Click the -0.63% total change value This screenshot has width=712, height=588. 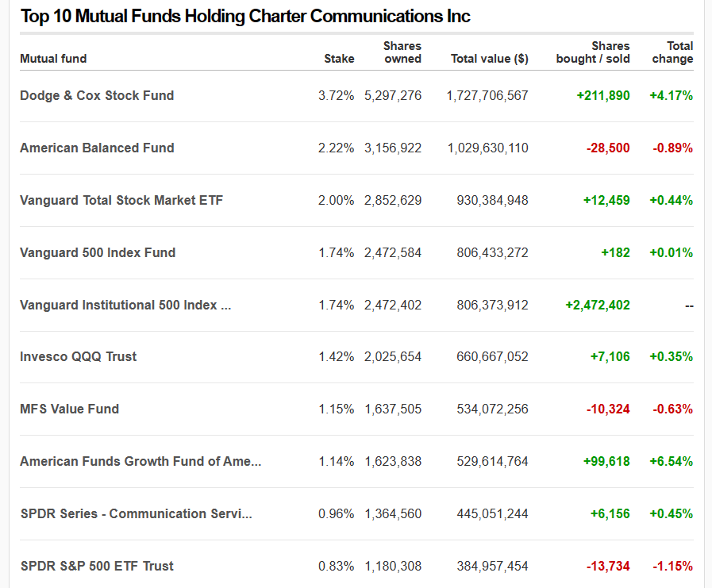click(673, 409)
